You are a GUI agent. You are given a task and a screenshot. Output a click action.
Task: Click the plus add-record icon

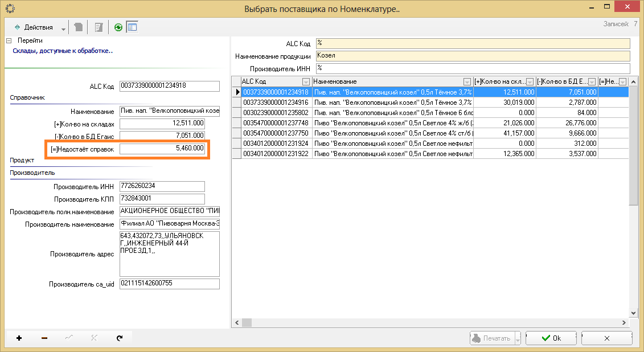click(x=19, y=338)
